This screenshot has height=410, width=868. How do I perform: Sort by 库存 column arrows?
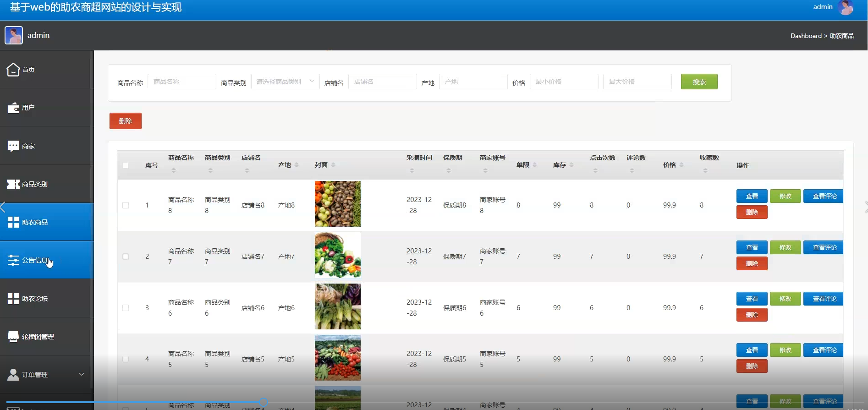coord(571,165)
